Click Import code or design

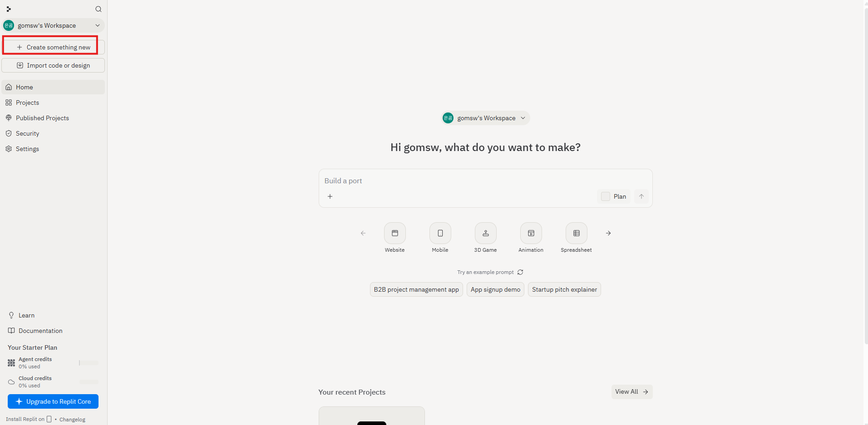pyautogui.click(x=54, y=65)
